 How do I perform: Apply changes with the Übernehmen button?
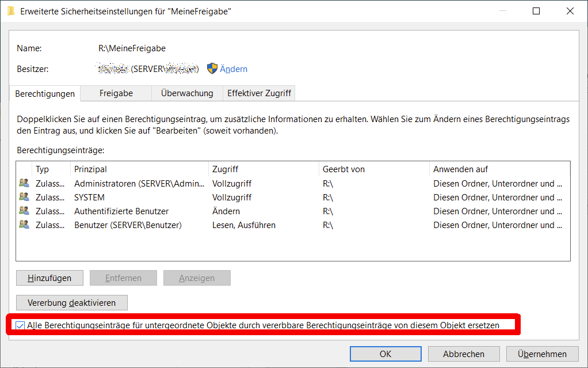click(x=542, y=354)
